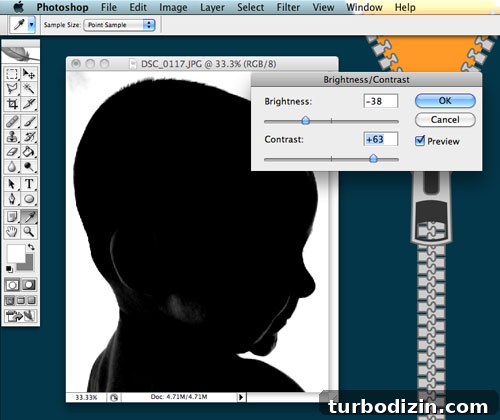Open the Sample Size dropdown
Screen dimensions: 500x420
(x=119, y=25)
